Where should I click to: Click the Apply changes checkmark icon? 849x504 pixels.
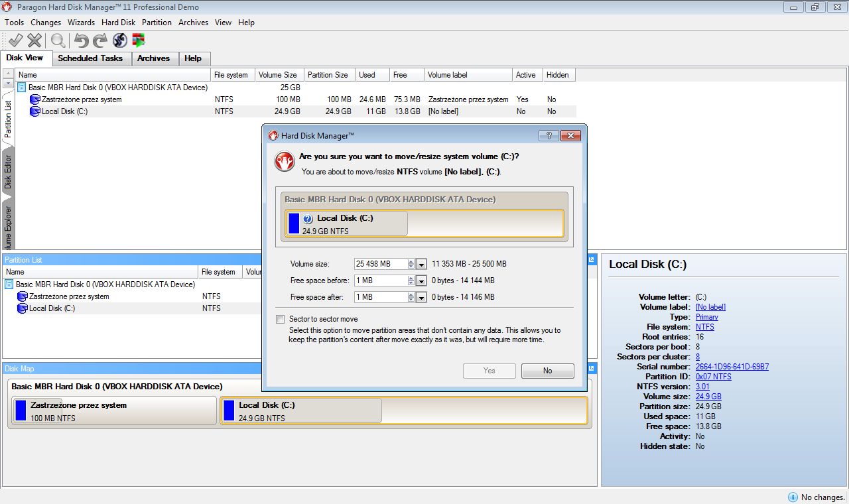[15, 40]
